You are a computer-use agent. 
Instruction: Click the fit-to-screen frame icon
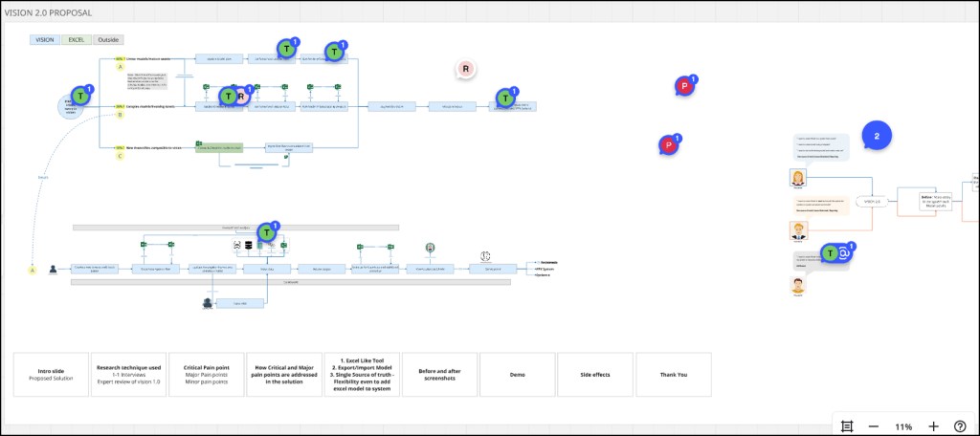[x=846, y=425]
